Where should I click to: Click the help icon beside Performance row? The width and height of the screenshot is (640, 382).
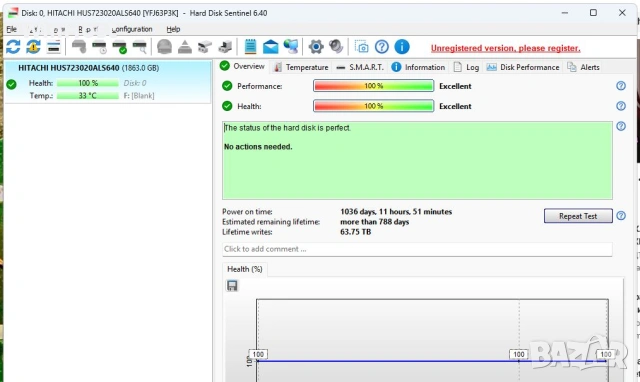click(621, 86)
